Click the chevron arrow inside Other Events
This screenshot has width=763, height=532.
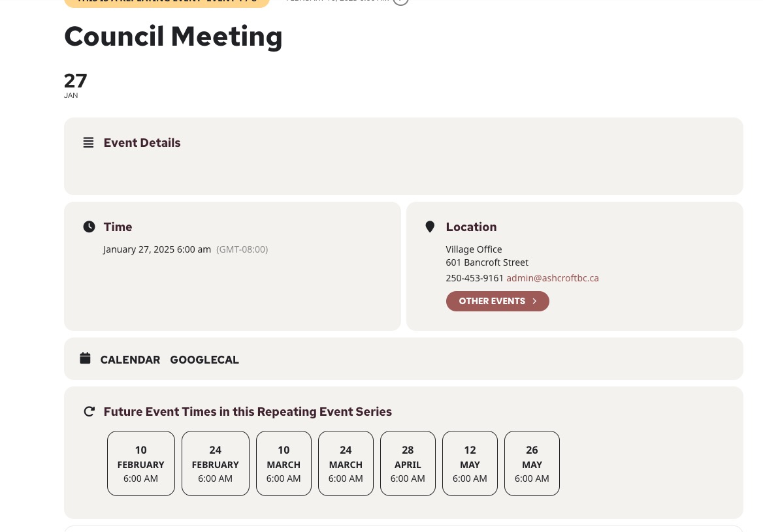(534, 301)
